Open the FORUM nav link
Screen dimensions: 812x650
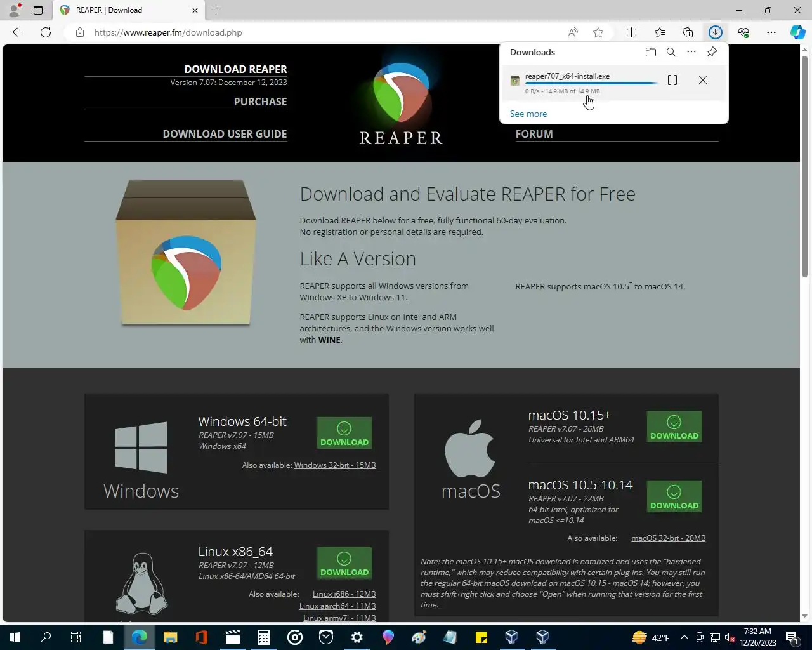click(534, 134)
